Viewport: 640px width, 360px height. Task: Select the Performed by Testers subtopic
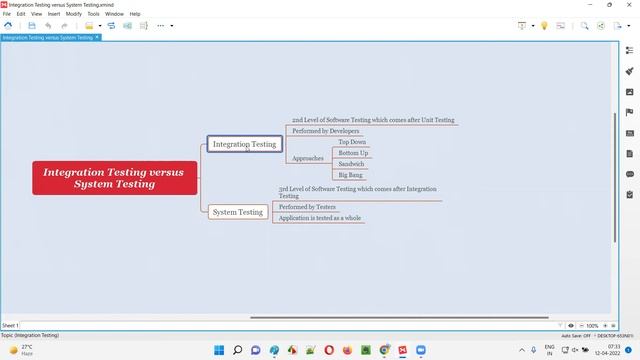(x=307, y=207)
